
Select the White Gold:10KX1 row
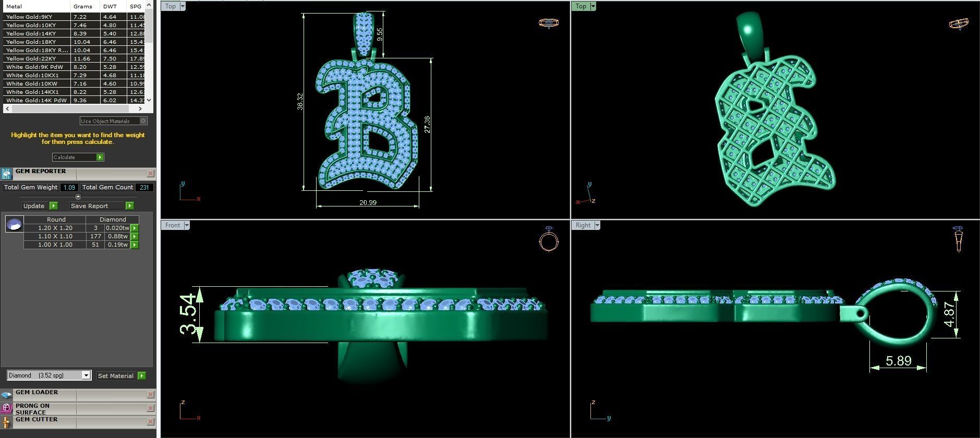[x=74, y=75]
